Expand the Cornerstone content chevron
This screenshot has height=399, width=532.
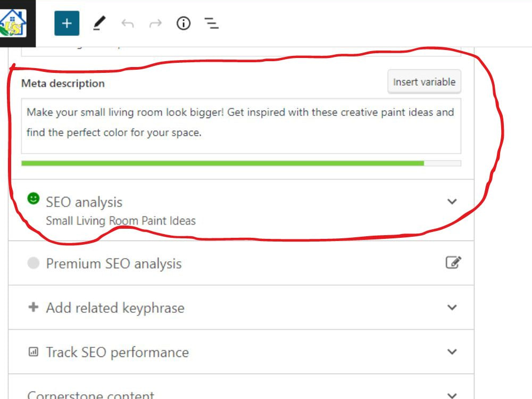click(452, 395)
